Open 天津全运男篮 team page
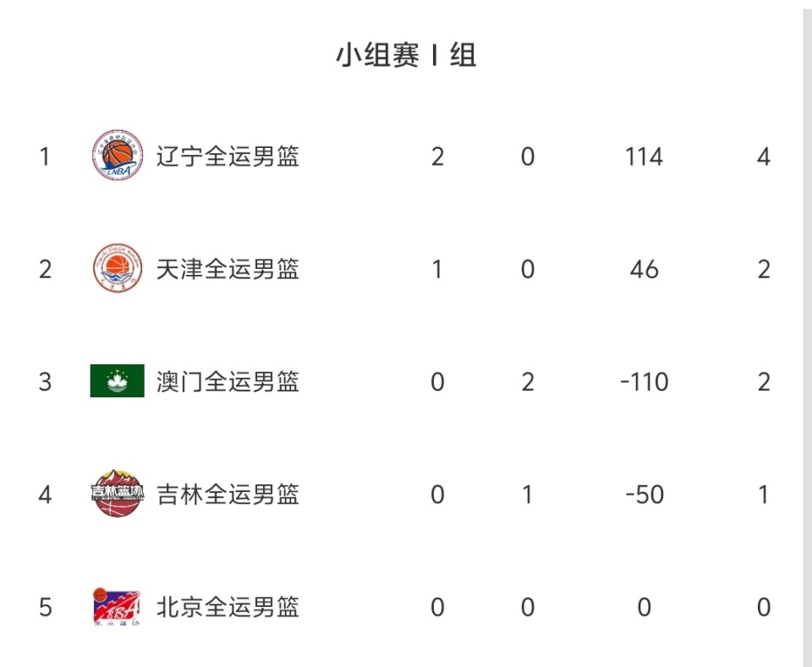This screenshot has height=667, width=812. click(228, 269)
